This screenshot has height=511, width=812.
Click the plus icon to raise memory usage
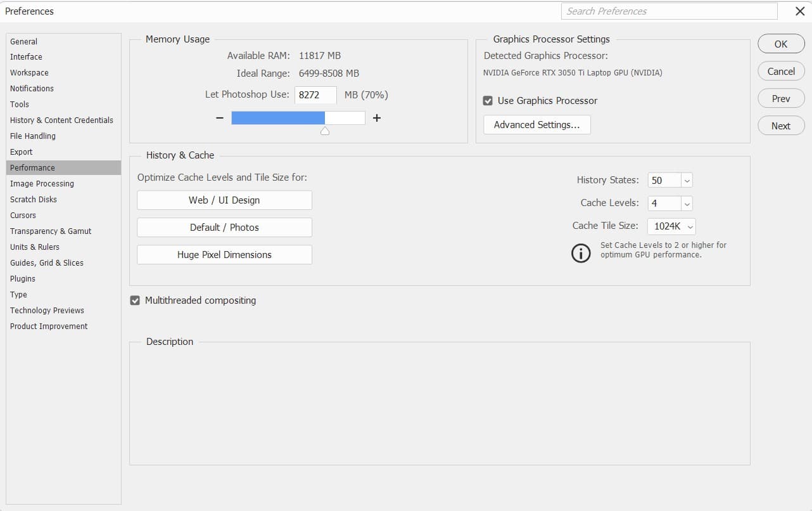376,117
